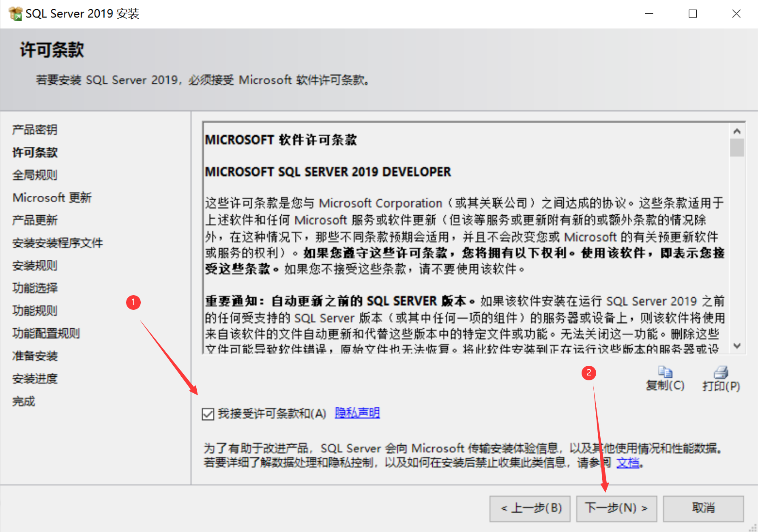Click the MICROSOFT 软件许可条款 heading
This screenshot has height=532, width=758.
[281, 140]
